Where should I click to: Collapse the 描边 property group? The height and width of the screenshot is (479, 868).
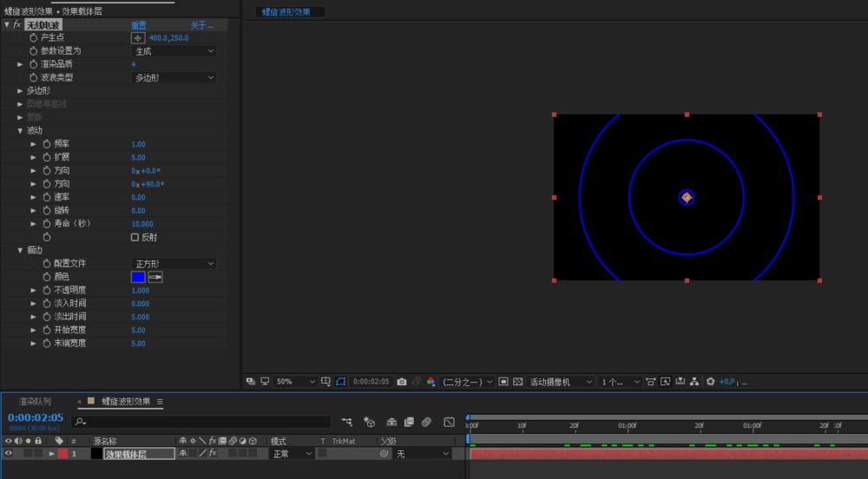(x=20, y=250)
